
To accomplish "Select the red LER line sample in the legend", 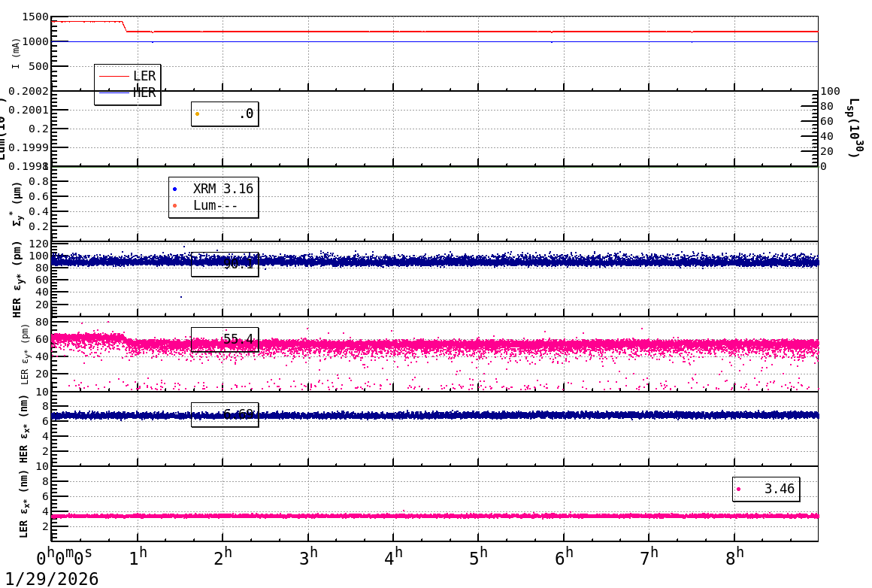I will click(x=114, y=76).
